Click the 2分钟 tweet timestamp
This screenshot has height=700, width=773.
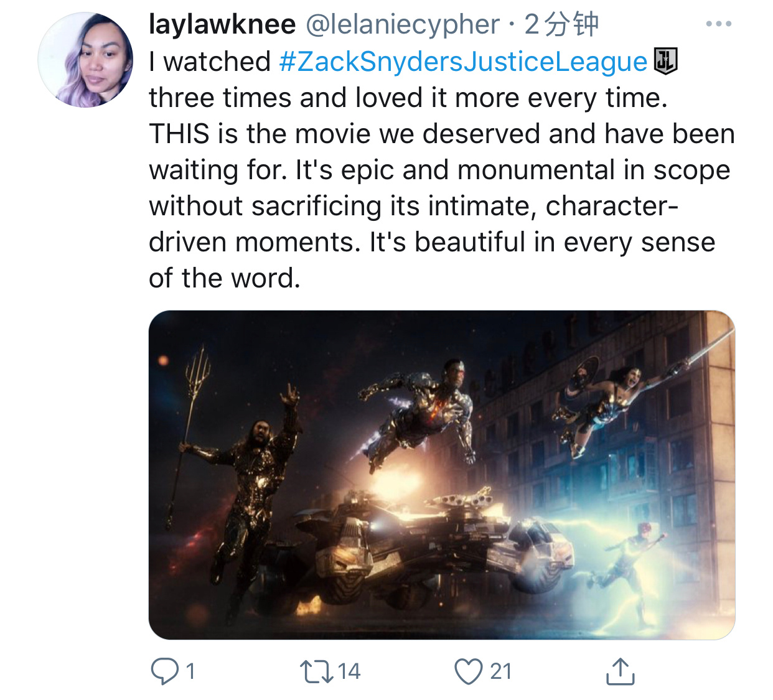pyautogui.click(x=561, y=24)
